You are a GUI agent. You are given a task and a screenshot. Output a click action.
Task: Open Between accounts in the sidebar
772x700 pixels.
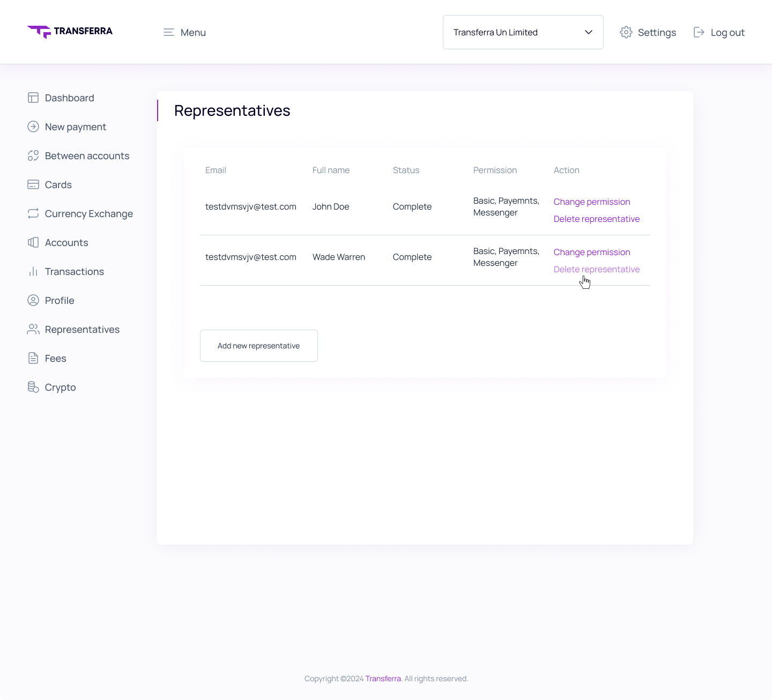[x=87, y=155]
